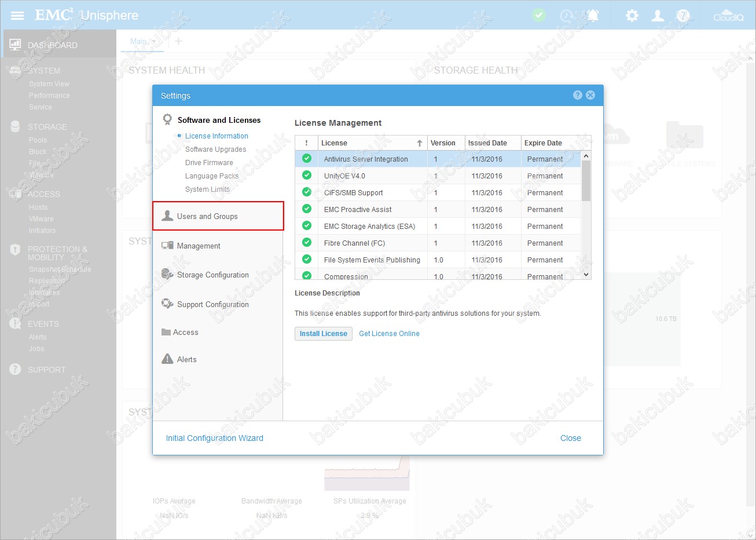Open Jobs under Events in sidebar
Image resolution: width=756 pixels, height=540 pixels.
click(x=36, y=349)
